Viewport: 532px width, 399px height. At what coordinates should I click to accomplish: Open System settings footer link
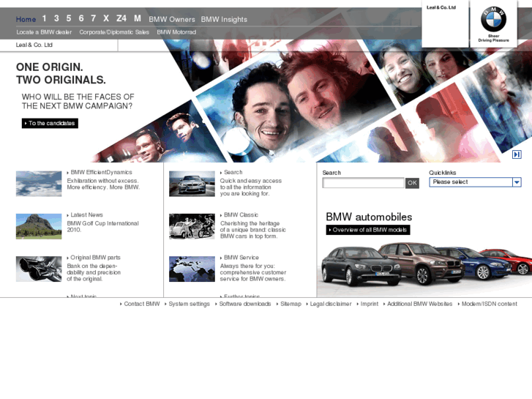point(190,304)
